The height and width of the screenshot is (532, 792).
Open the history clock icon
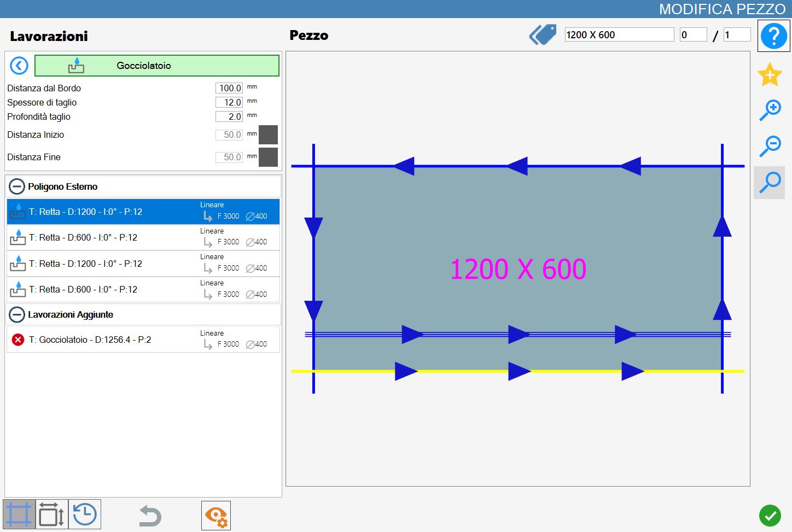(85, 515)
